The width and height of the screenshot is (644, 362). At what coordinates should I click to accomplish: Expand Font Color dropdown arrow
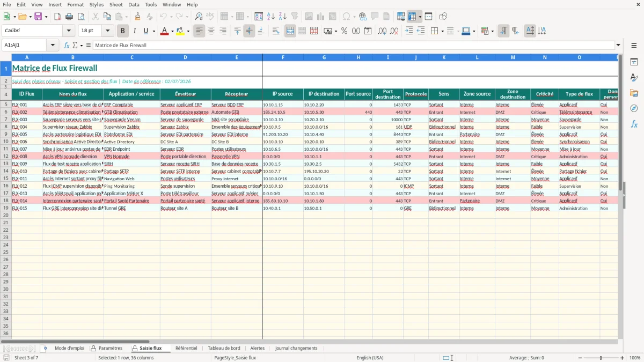coord(171,31)
